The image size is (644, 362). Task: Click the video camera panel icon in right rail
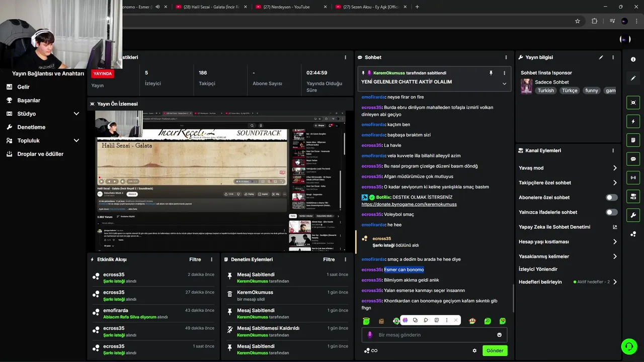point(633,196)
